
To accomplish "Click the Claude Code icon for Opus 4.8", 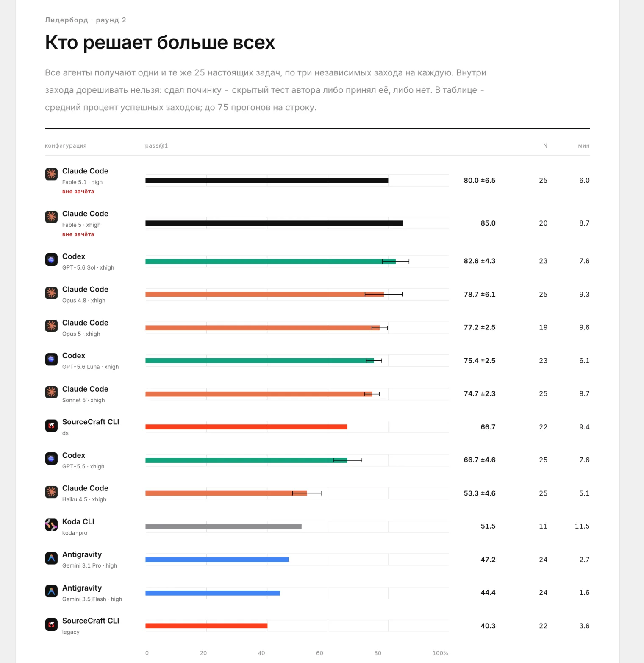I will tap(51, 292).
